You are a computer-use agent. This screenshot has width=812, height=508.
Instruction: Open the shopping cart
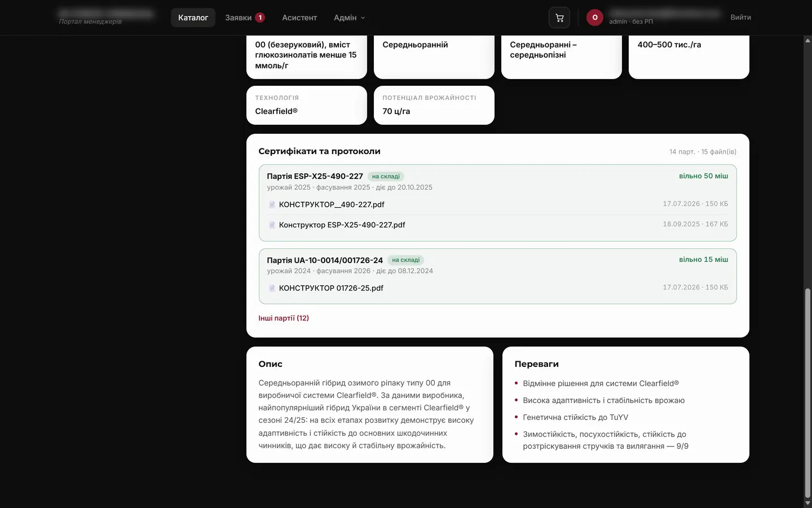[x=559, y=17]
